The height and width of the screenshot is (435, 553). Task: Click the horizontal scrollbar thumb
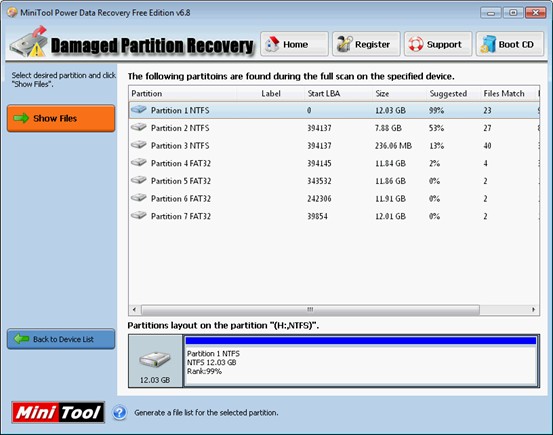point(310,309)
